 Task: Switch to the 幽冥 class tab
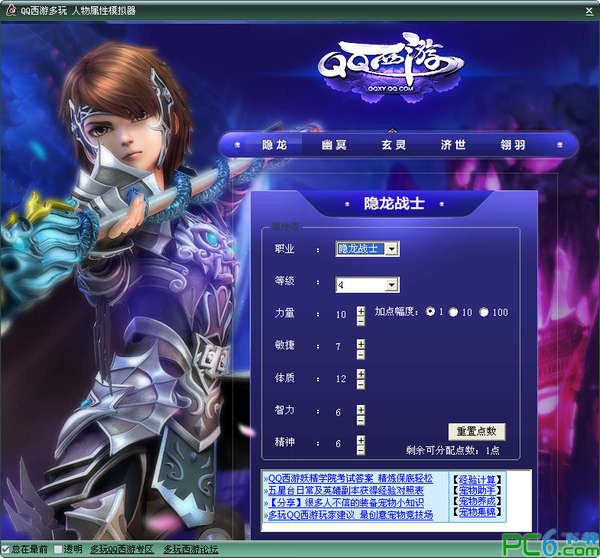pos(334,145)
